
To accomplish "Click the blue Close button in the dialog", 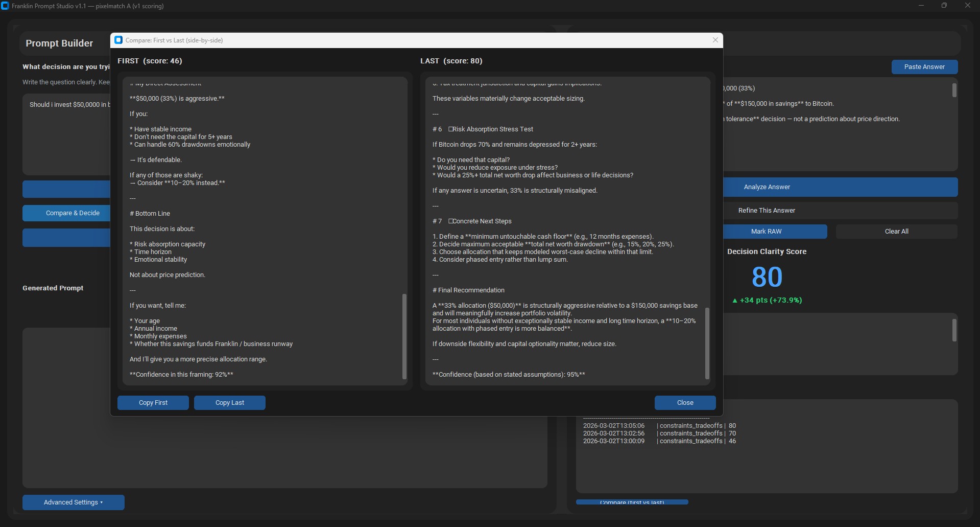I will (685, 403).
